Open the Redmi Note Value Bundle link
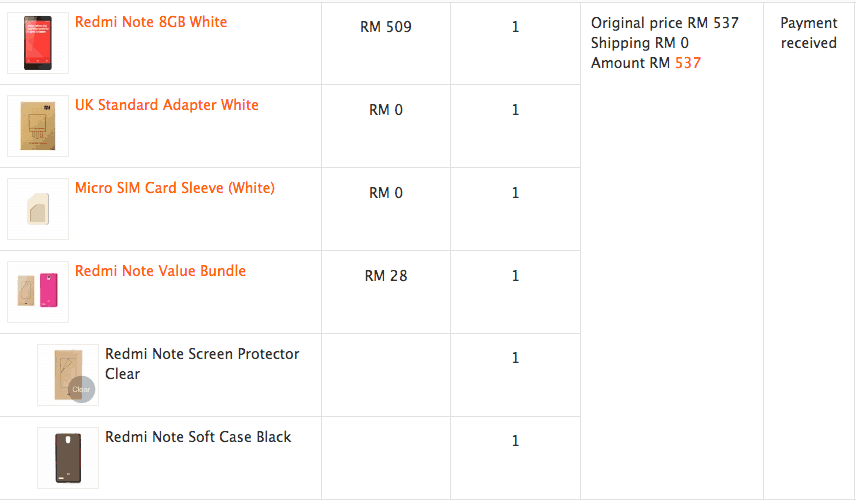 (x=160, y=271)
